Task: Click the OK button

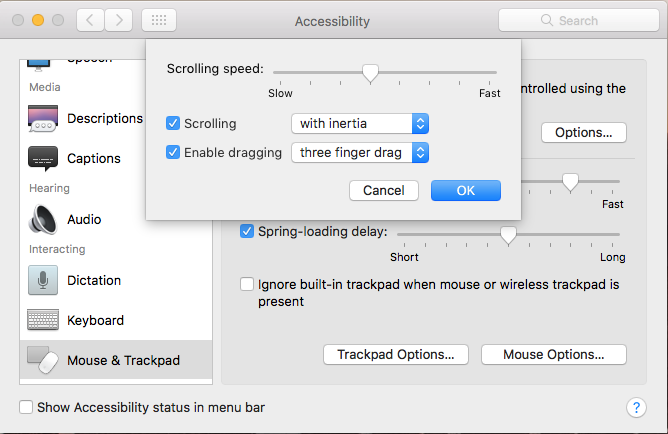Action: 465,190
